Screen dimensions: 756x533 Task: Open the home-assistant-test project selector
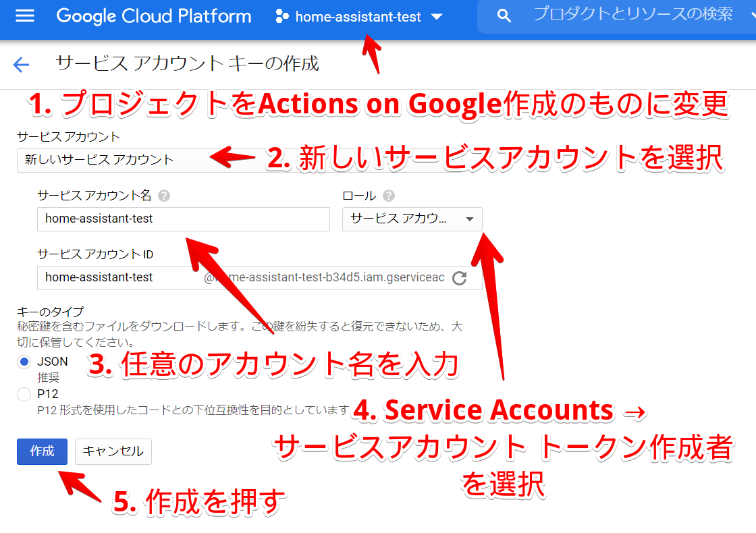click(x=358, y=17)
